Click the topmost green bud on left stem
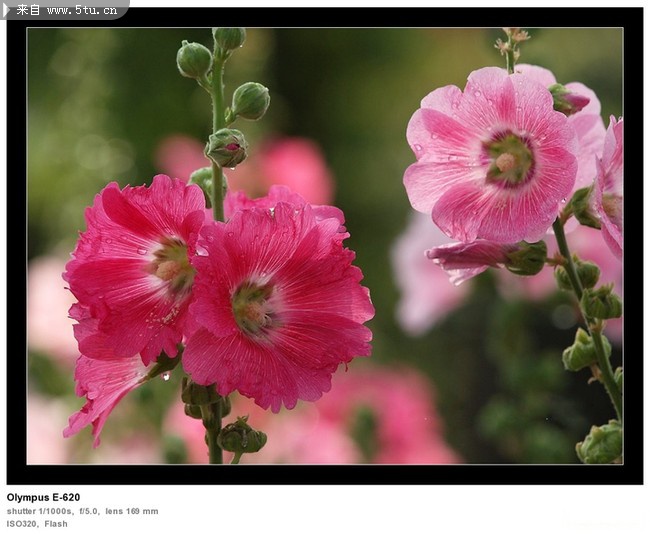 [228, 38]
